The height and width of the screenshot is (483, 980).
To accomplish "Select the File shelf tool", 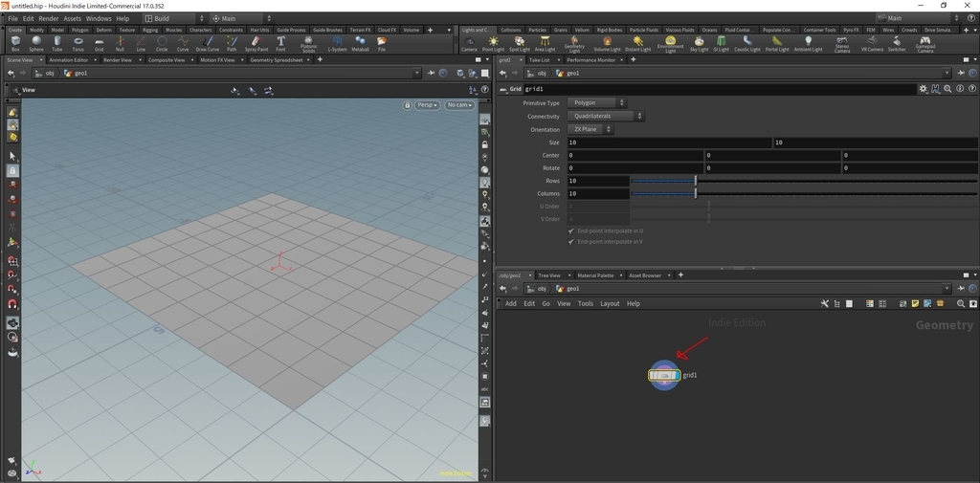I will point(381,43).
